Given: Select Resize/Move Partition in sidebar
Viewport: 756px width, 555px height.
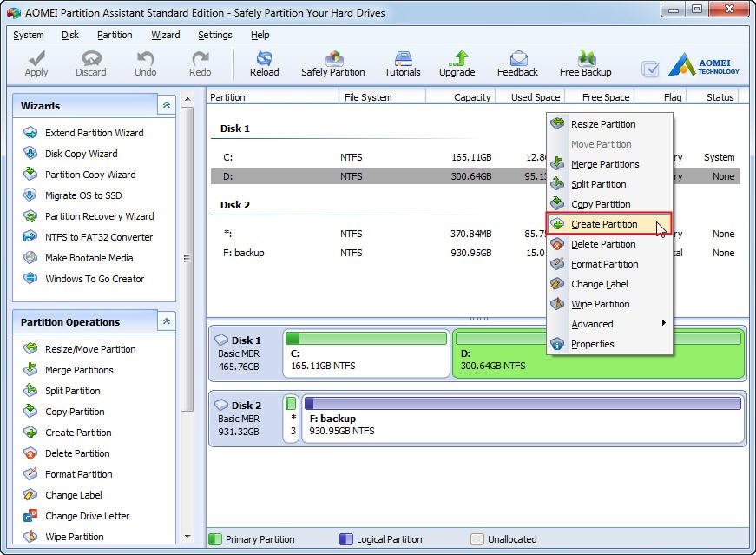Looking at the screenshot, I should click(80, 349).
